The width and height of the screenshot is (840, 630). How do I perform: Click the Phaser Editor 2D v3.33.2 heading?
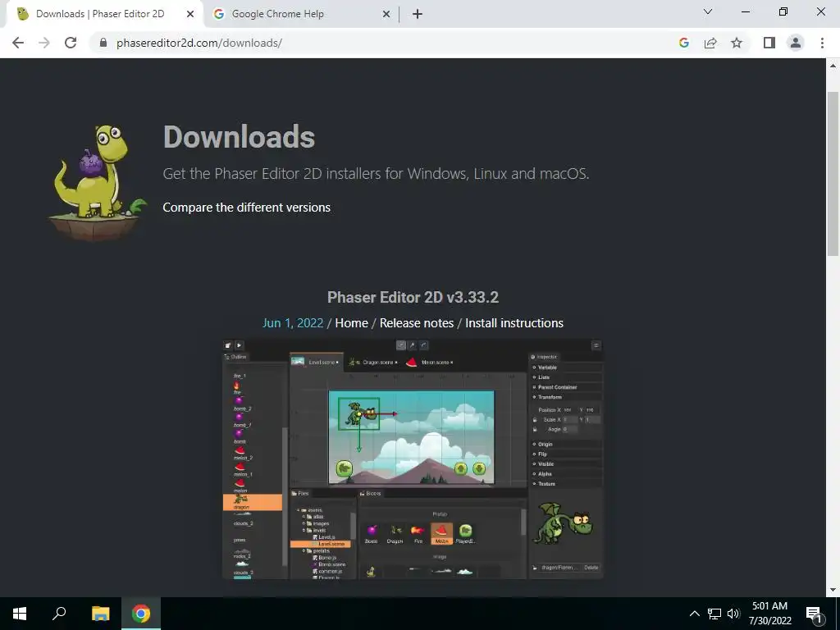tap(413, 297)
